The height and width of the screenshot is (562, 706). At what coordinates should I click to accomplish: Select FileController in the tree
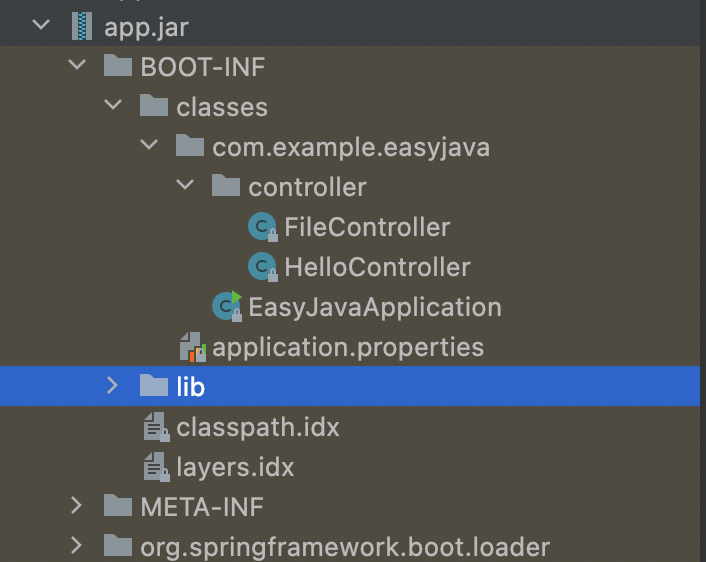(367, 227)
